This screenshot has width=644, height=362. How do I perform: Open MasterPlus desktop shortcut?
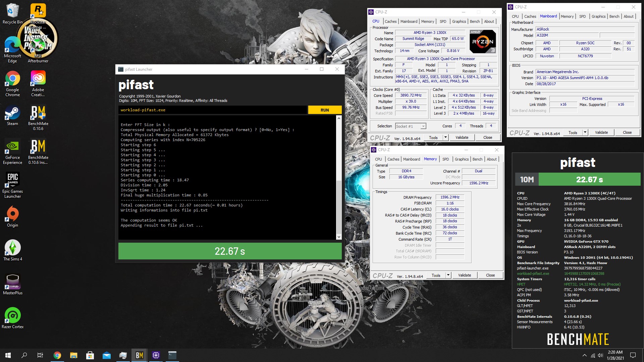[12, 284]
